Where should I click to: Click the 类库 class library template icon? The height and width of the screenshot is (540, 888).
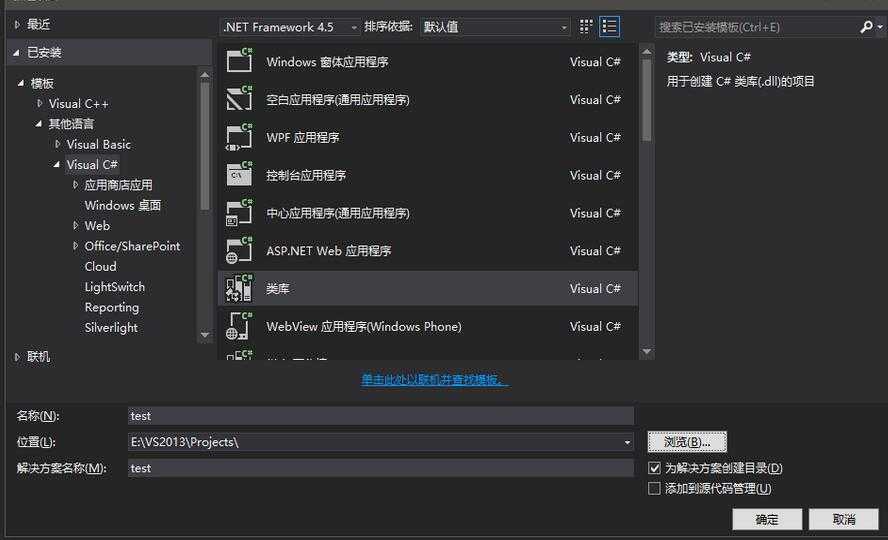coord(239,288)
